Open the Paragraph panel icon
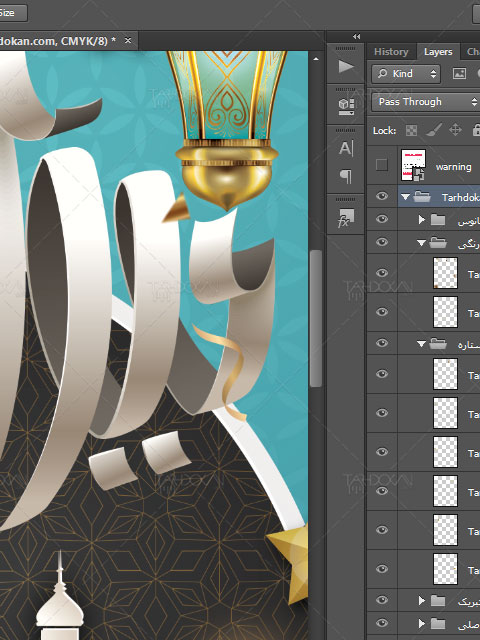 346,176
